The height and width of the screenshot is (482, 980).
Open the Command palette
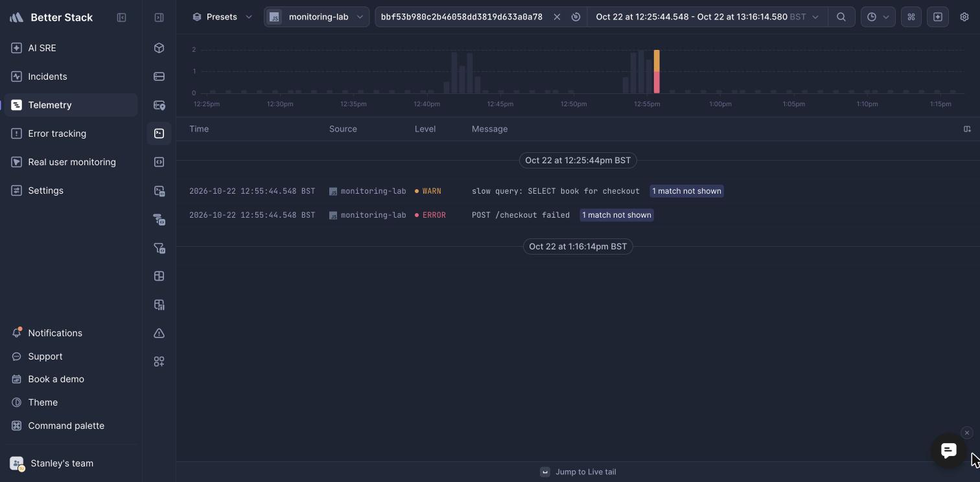(x=71, y=426)
